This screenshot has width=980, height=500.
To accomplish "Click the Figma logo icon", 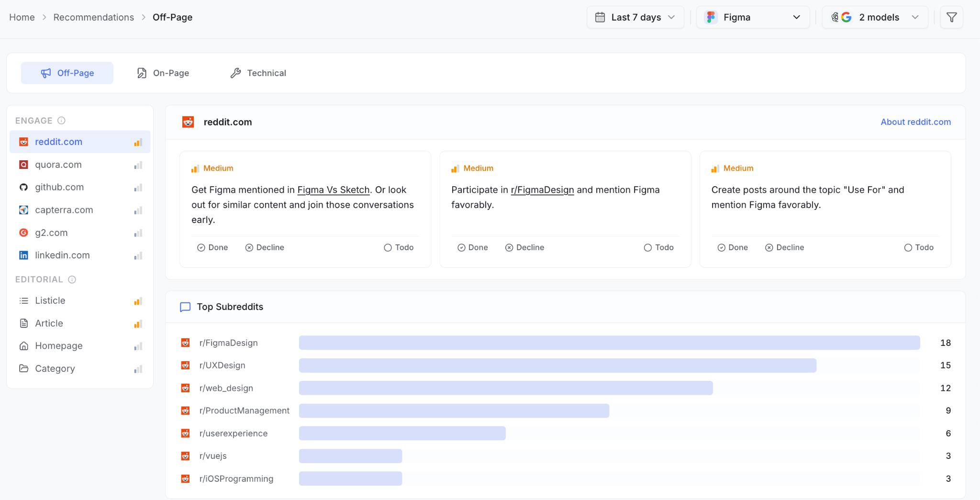I will tap(711, 17).
